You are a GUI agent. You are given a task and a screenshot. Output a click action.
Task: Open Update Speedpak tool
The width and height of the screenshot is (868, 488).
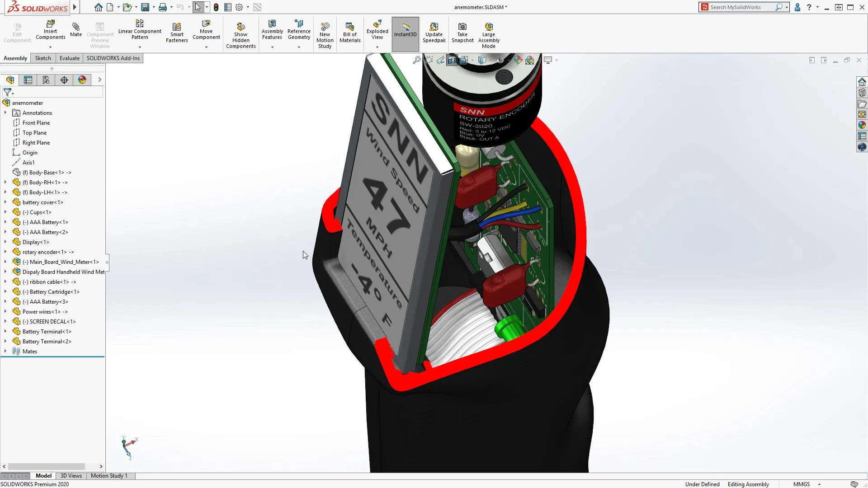click(x=434, y=33)
